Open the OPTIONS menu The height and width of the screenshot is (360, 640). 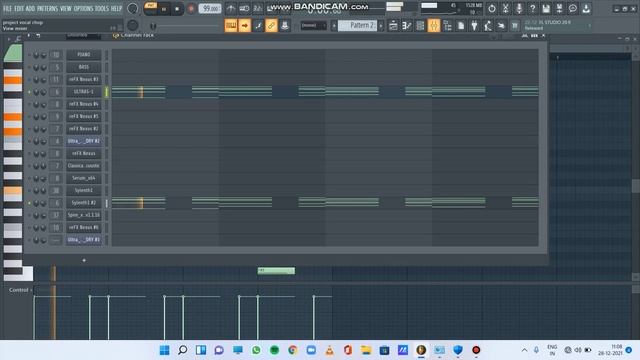click(83, 8)
